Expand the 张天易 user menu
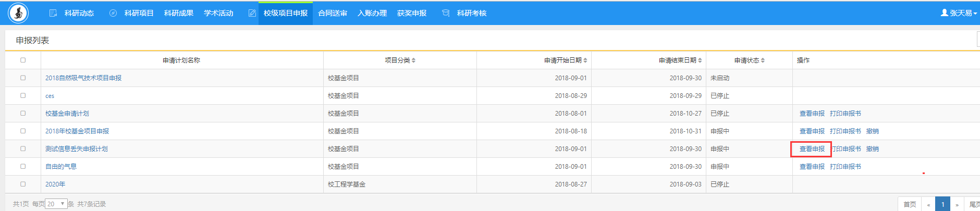The width and height of the screenshot is (980, 211). 961,13
